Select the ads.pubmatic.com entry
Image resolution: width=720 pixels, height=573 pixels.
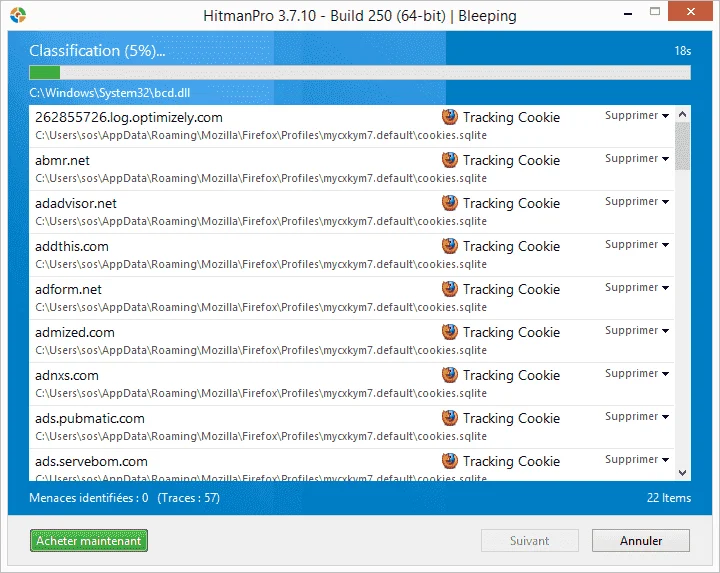351,427
